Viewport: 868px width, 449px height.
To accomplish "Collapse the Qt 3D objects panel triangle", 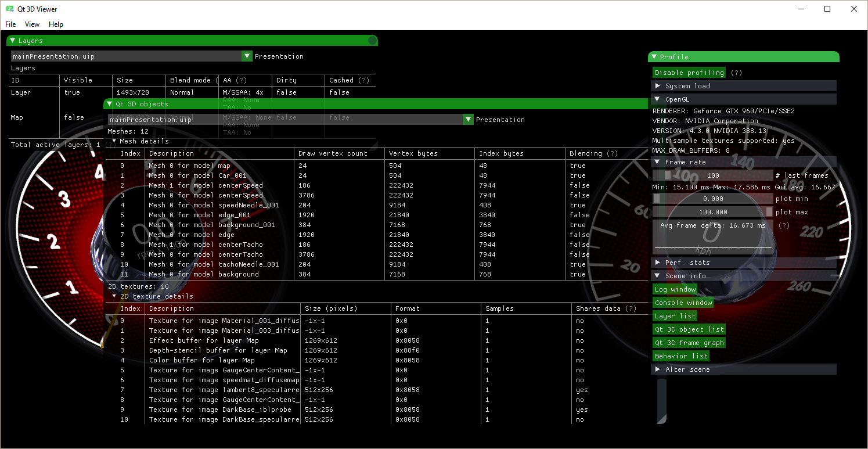I will (x=109, y=104).
